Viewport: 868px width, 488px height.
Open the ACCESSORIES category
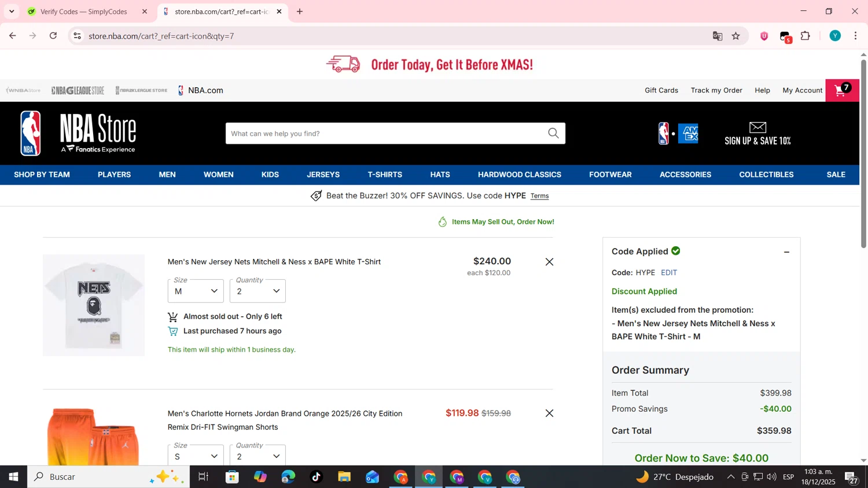685,175
